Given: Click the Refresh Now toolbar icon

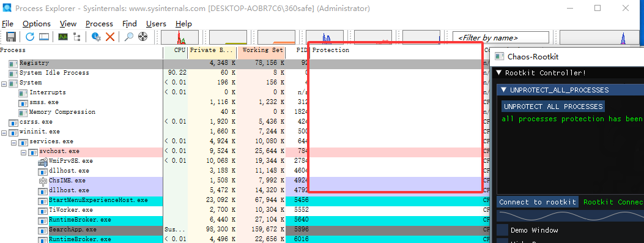Looking at the screenshot, I should click(30, 37).
